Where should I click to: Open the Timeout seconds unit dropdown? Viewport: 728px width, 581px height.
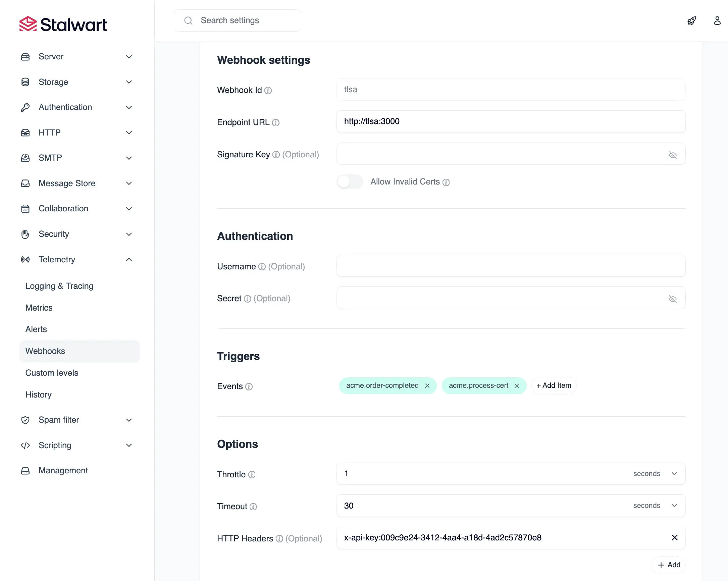[656, 506]
